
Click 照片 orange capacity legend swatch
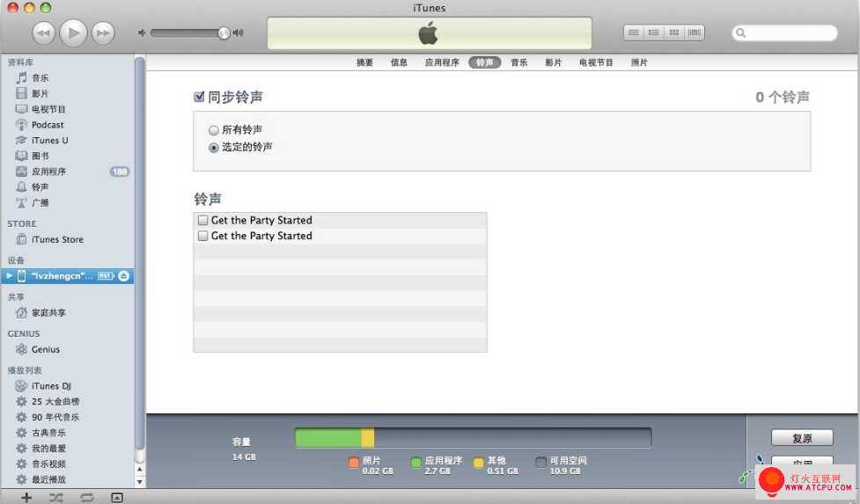(x=354, y=463)
